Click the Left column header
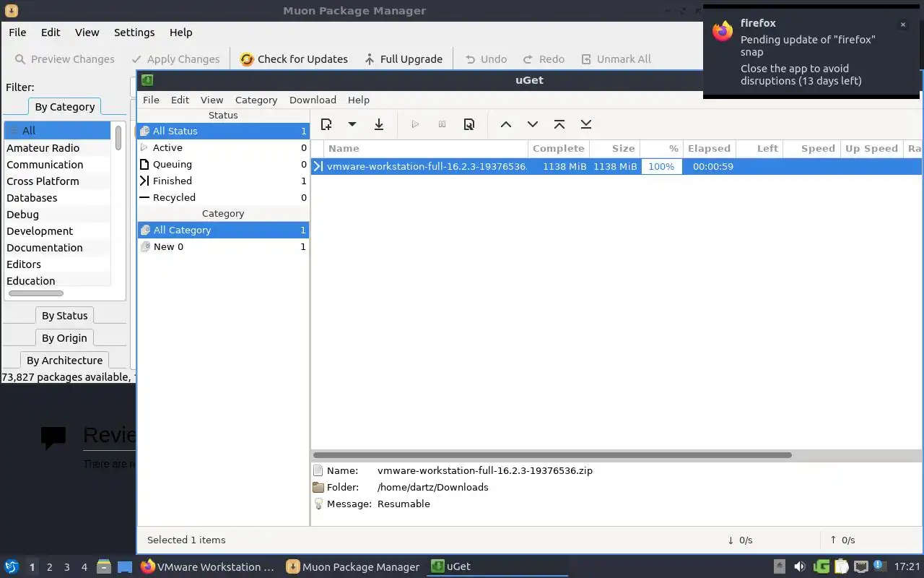 pyautogui.click(x=759, y=148)
